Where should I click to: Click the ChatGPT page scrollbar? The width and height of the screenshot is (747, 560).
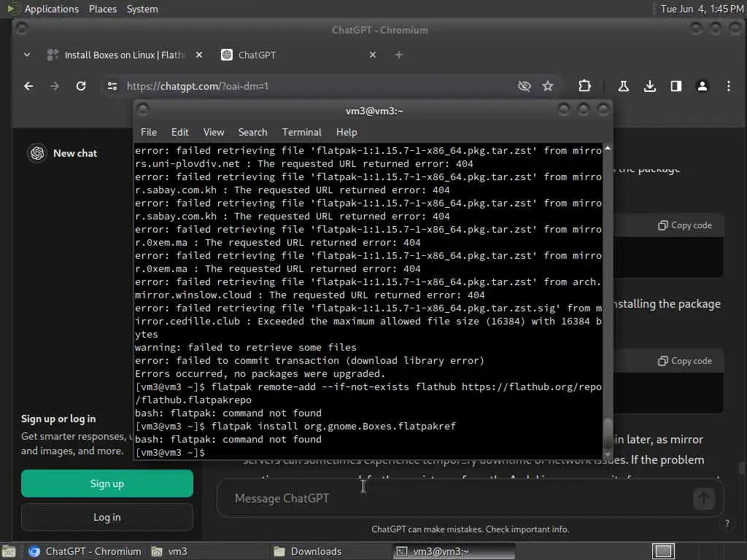742,468
